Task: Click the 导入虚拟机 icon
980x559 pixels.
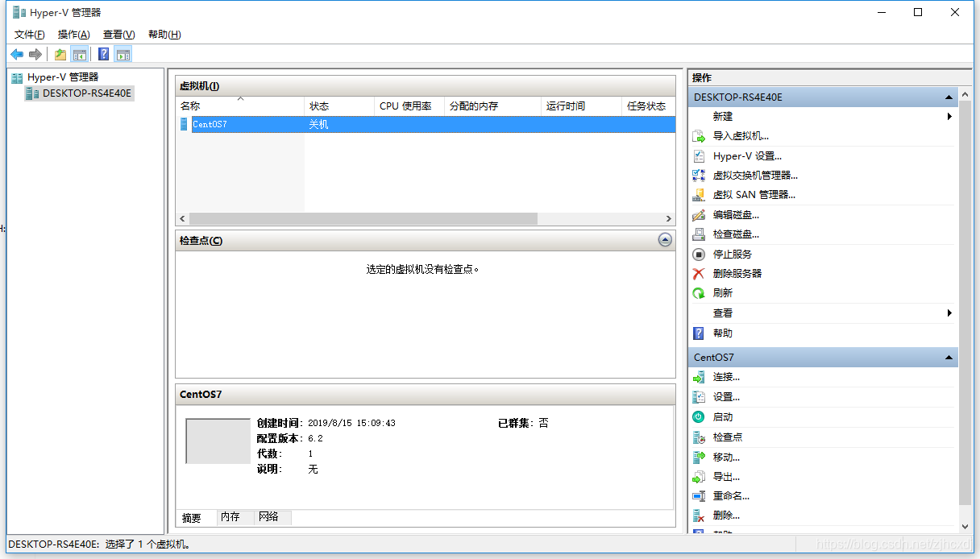Action: 699,136
